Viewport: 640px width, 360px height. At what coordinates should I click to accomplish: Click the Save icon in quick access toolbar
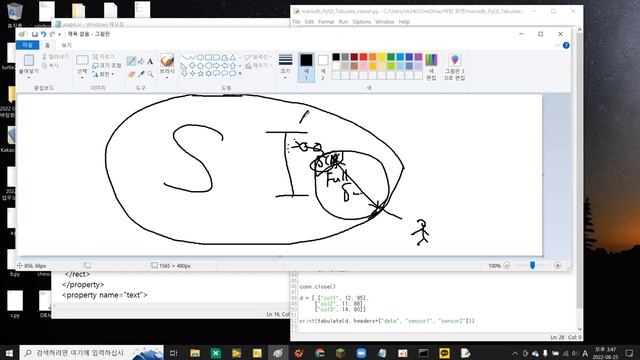(x=35, y=34)
